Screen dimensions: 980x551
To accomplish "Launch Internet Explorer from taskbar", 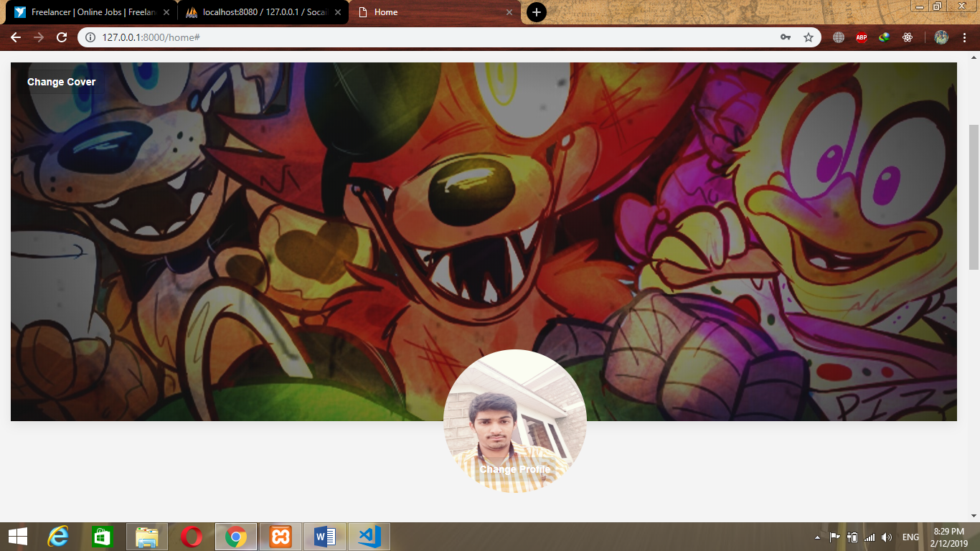I will [58, 537].
